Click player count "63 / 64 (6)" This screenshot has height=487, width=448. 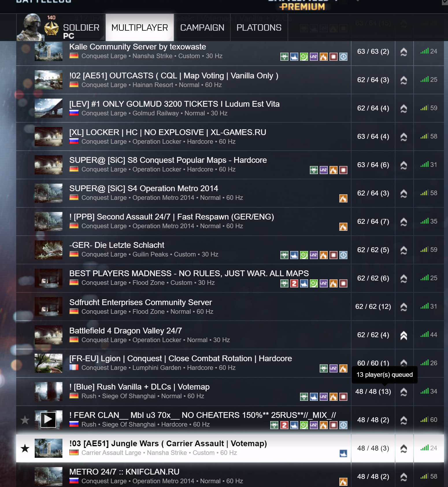(x=373, y=165)
